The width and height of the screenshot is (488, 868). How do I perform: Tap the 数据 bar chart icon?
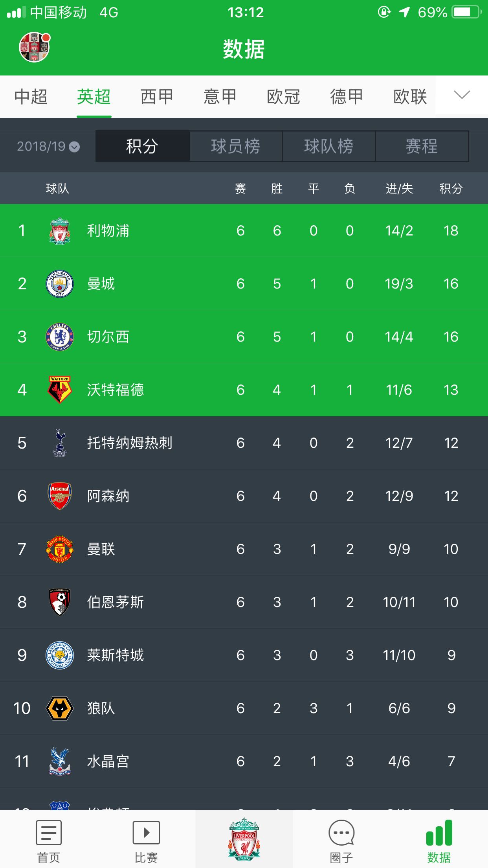[439, 833]
